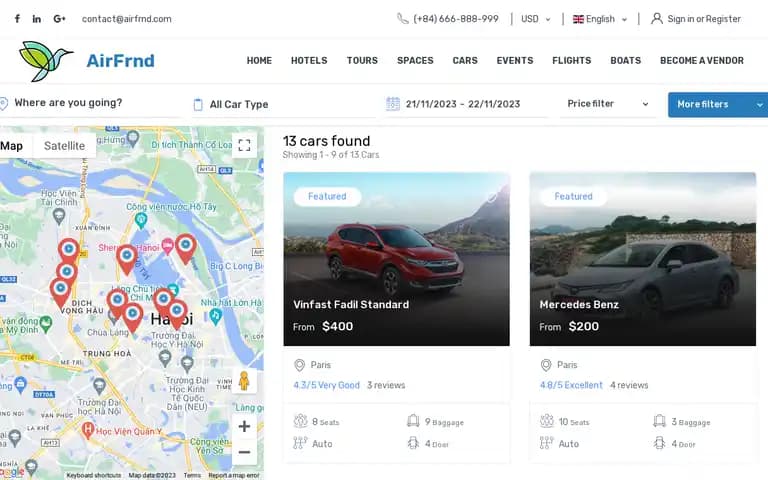This screenshot has width=768, height=480.
Task: Switch map to Satellite view
Action: coord(64,146)
